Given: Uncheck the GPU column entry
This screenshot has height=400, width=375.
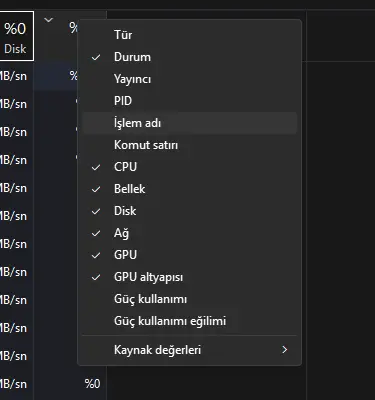Looking at the screenshot, I should [189, 255].
